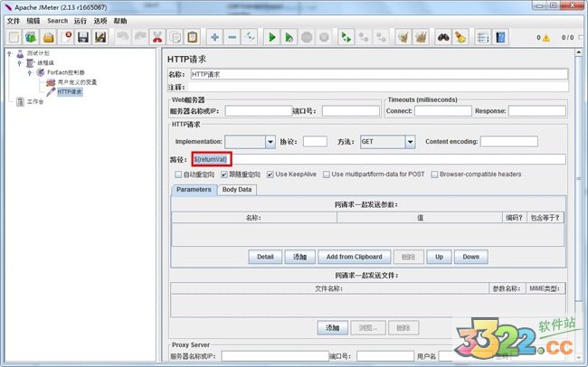
Task: Click the Clear broom icon
Action: [403, 37]
